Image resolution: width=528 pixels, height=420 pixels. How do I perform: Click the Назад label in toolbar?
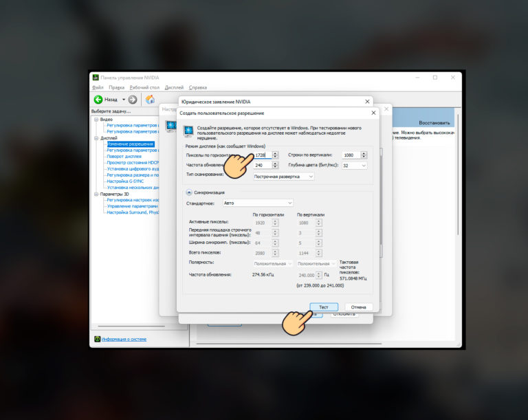tap(111, 100)
